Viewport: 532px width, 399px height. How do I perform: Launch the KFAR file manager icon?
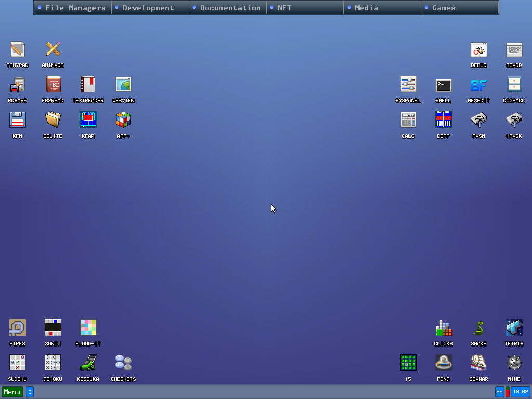[88, 120]
